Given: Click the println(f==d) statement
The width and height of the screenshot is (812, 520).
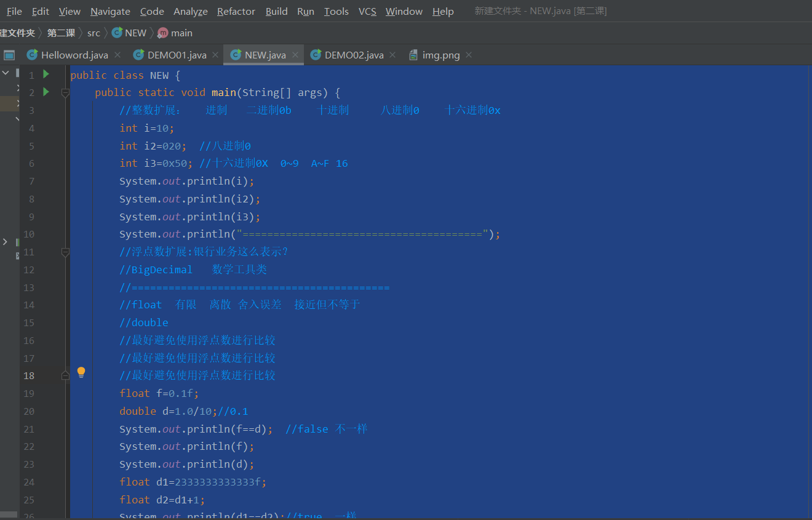Looking at the screenshot, I should [196, 429].
